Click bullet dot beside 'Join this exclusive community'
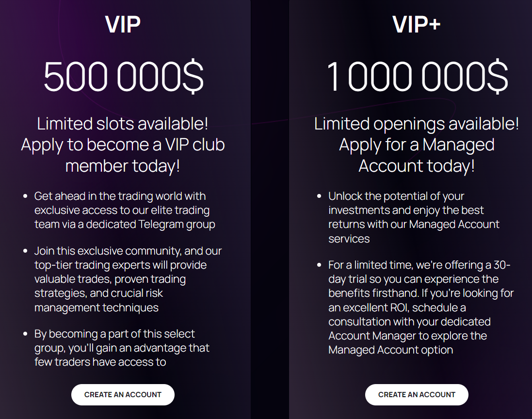Viewport: 532px width, 419px height. [25, 251]
